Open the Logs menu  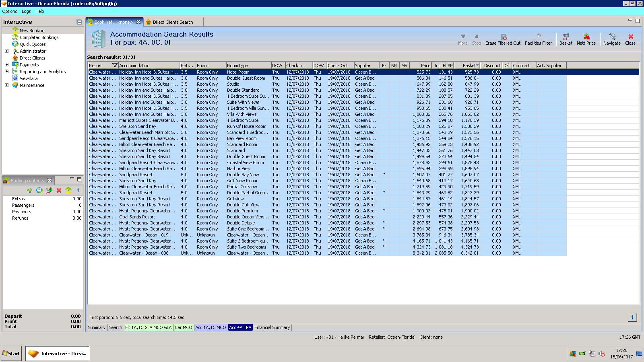point(26,11)
